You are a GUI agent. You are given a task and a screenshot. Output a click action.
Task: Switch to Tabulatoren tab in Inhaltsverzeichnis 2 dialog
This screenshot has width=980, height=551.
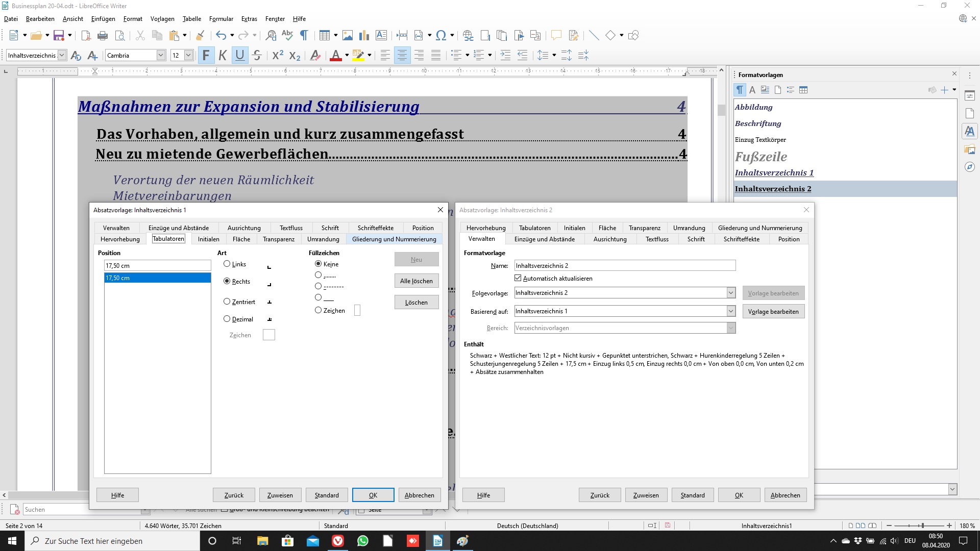[535, 228]
